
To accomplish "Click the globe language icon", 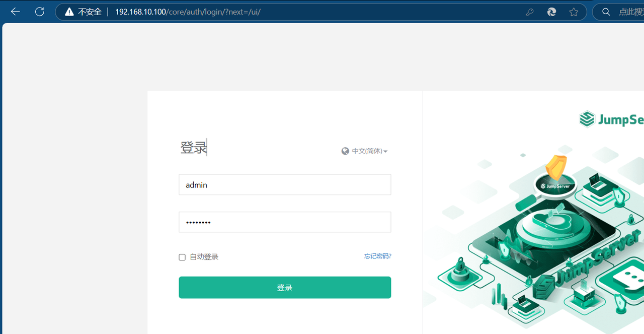I will (x=345, y=151).
